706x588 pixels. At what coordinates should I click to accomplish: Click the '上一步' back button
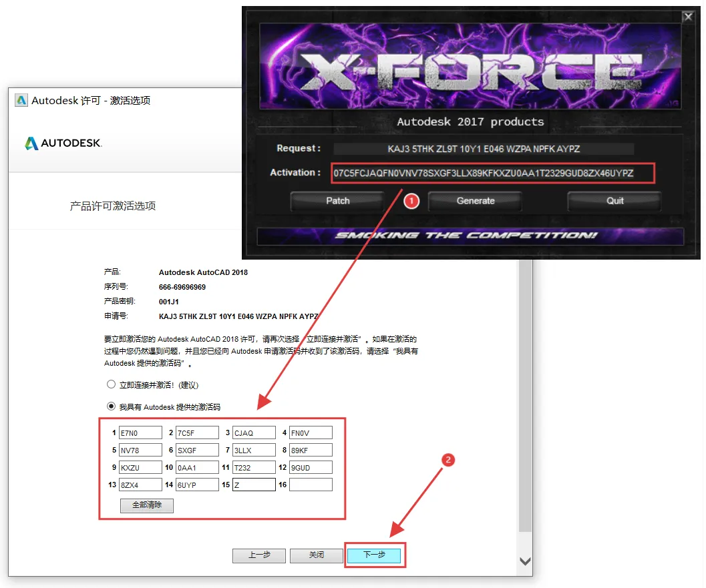coord(259,555)
